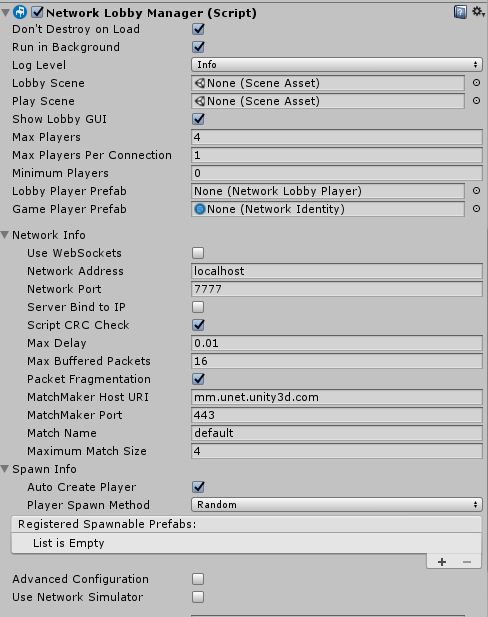Remove a spawnable prefab with minus button

[467, 562]
